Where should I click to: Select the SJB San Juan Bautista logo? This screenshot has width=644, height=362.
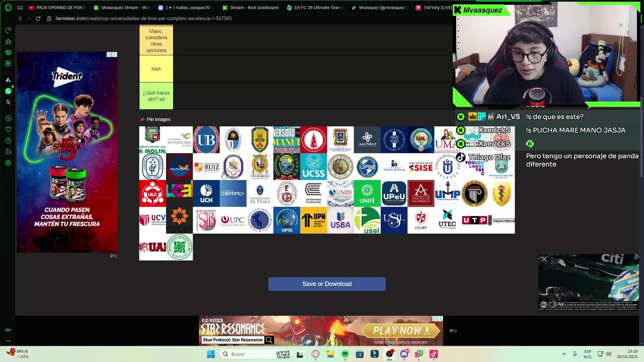[x=206, y=220]
